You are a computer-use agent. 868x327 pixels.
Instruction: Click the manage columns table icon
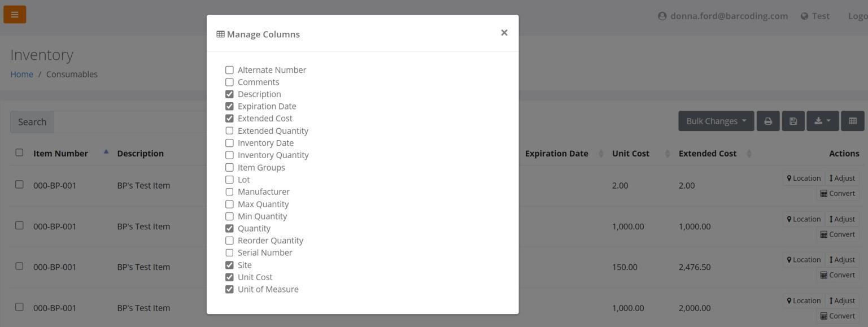click(853, 121)
